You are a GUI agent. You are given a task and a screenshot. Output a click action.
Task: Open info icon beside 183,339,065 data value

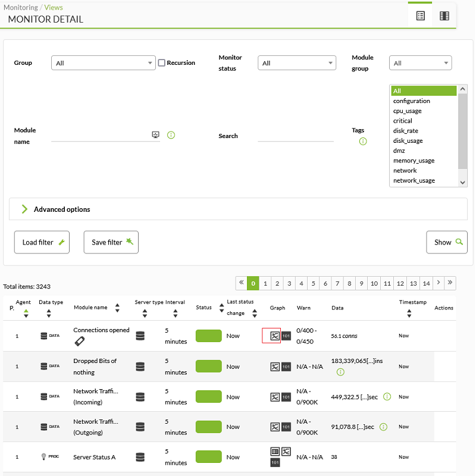click(x=340, y=372)
